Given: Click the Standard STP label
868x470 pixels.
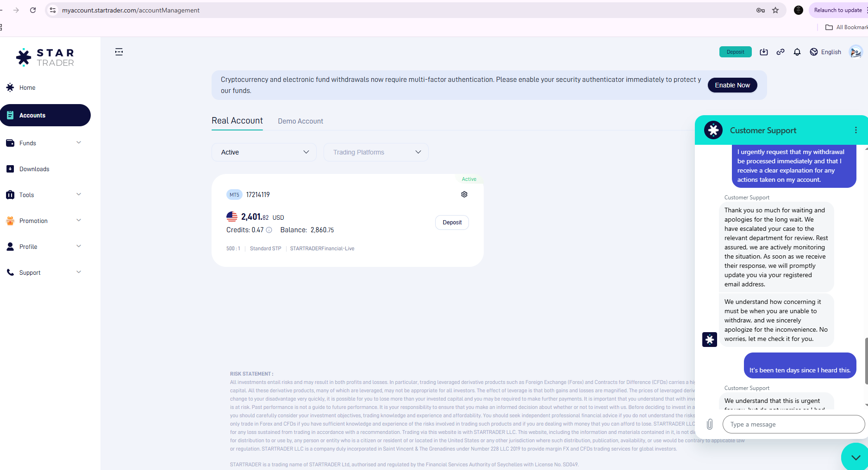Looking at the screenshot, I should [x=266, y=248].
